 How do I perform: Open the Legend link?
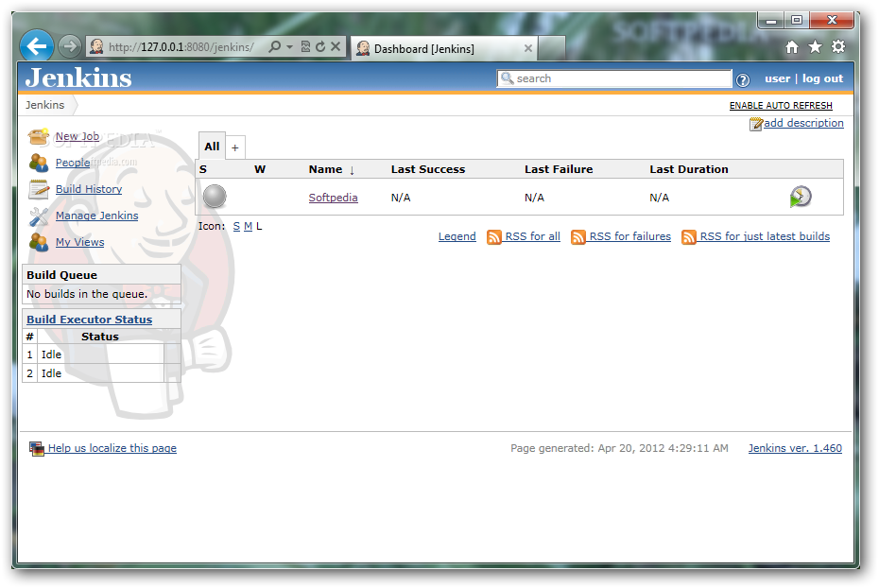click(x=457, y=236)
